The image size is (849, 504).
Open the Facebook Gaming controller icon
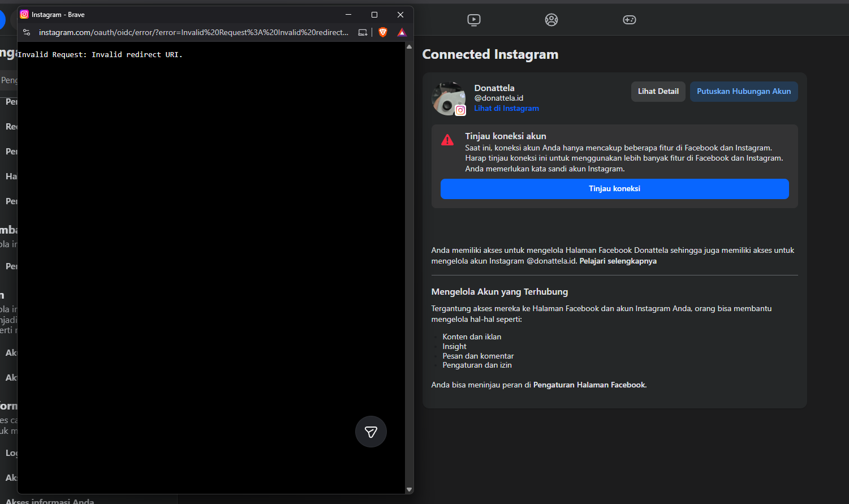[629, 20]
